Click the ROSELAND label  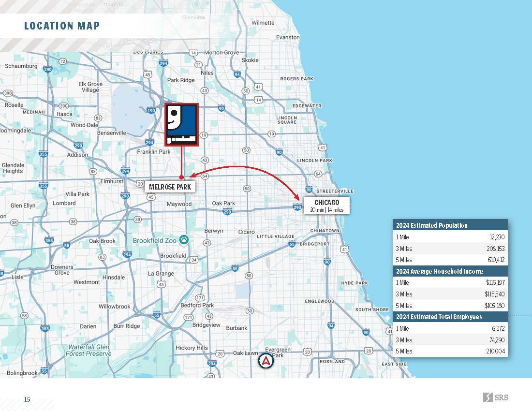click(332, 362)
